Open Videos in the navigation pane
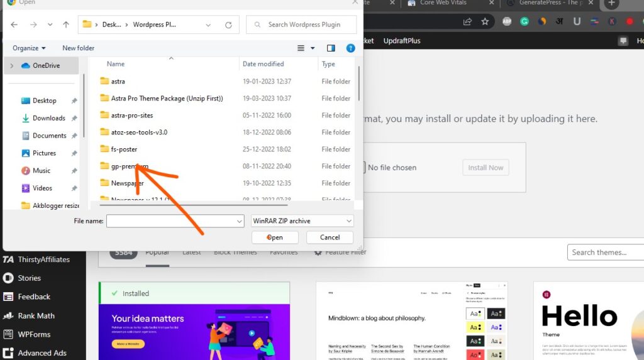 42,188
